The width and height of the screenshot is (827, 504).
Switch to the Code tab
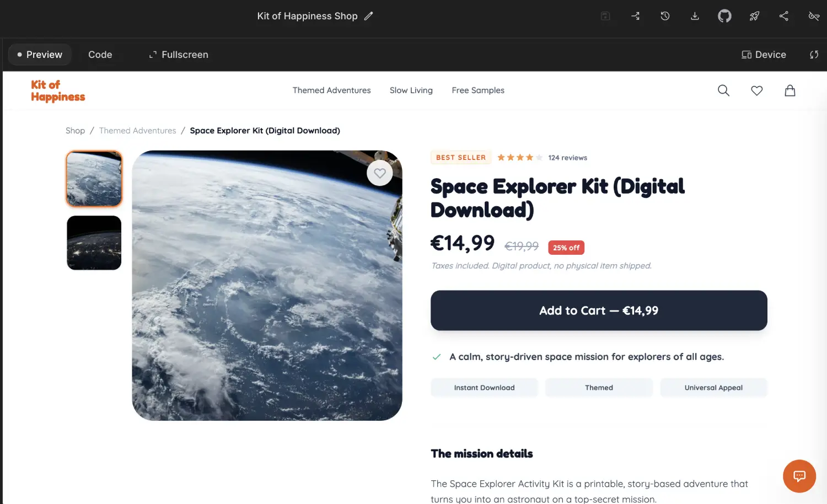point(100,55)
